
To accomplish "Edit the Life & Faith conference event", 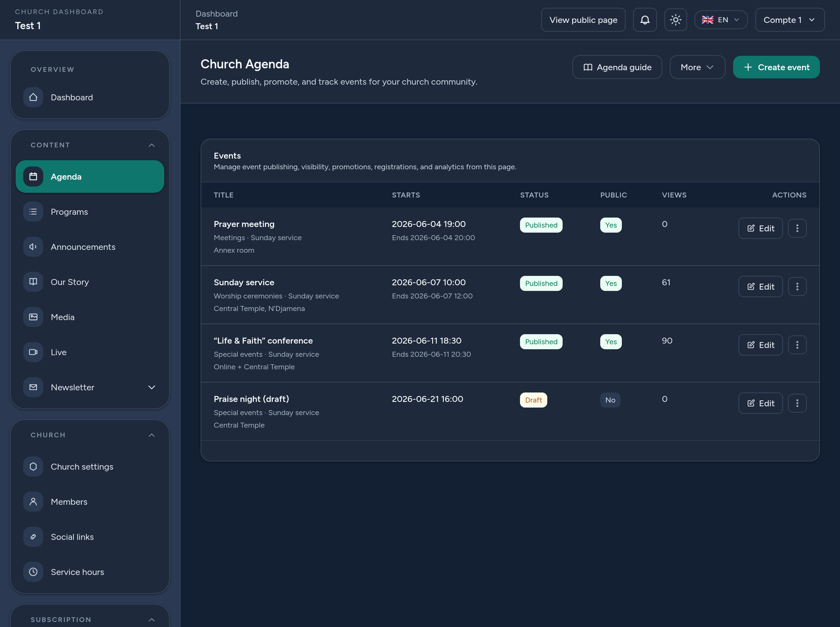I will point(760,345).
